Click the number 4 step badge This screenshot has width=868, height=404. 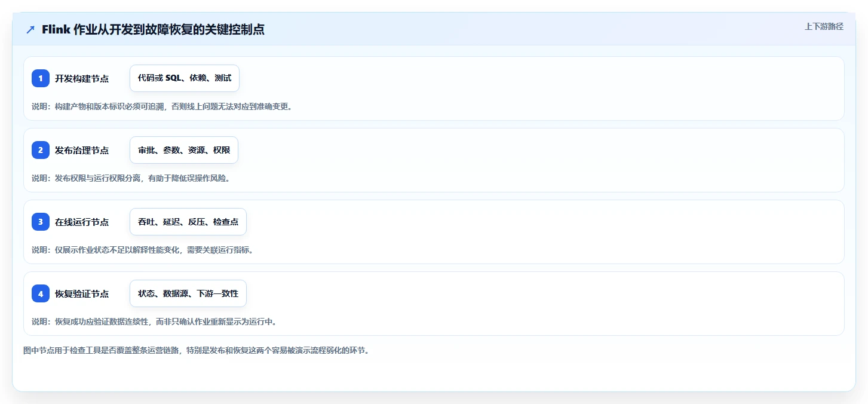(41, 293)
